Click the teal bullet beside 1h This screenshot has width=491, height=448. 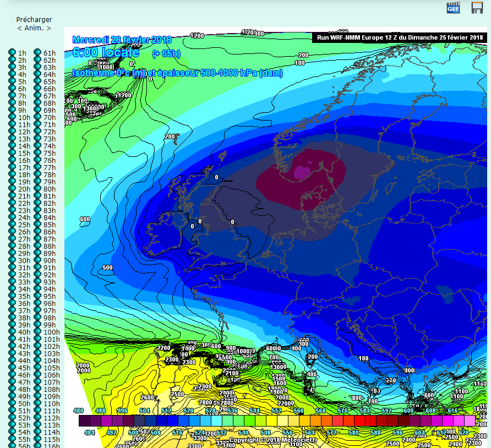12,53
